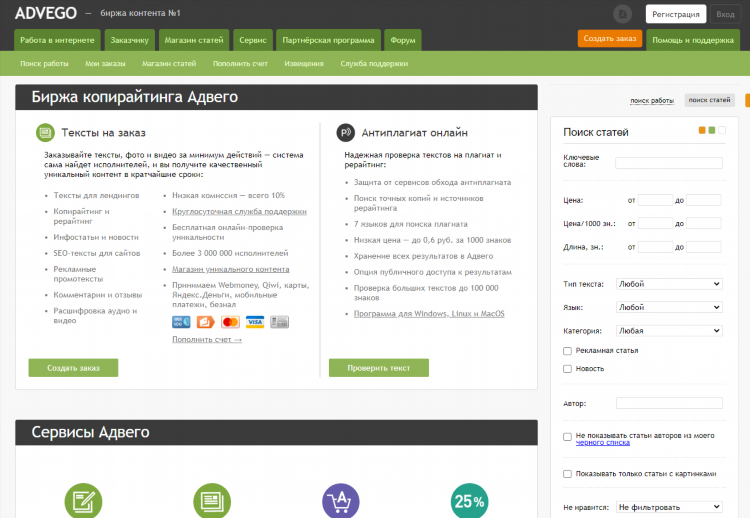This screenshot has width=750, height=518.
Task: Click the white square in Поиск статей header
Action: [x=722, y=130]
